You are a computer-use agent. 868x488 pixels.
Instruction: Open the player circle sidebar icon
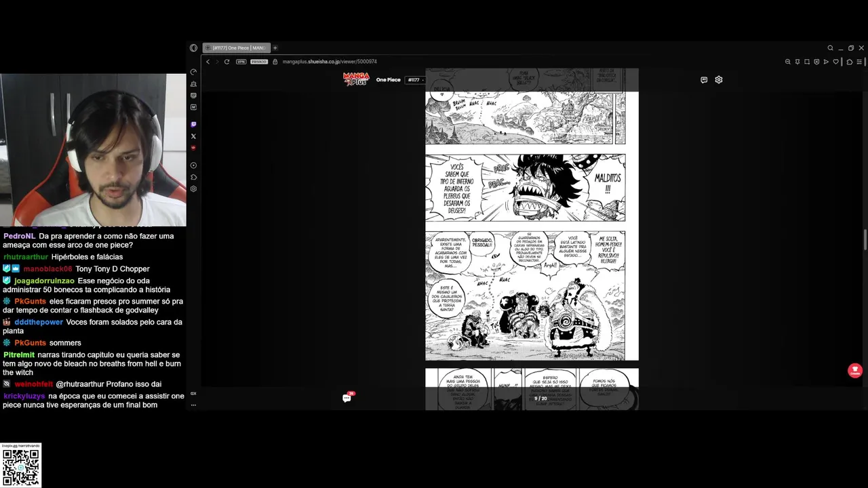[193, 165]
